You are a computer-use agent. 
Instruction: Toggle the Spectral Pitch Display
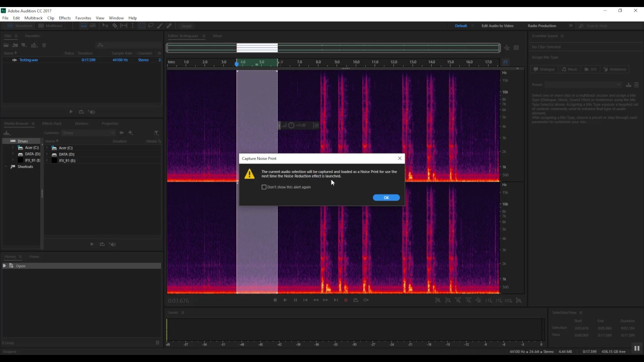93,26
